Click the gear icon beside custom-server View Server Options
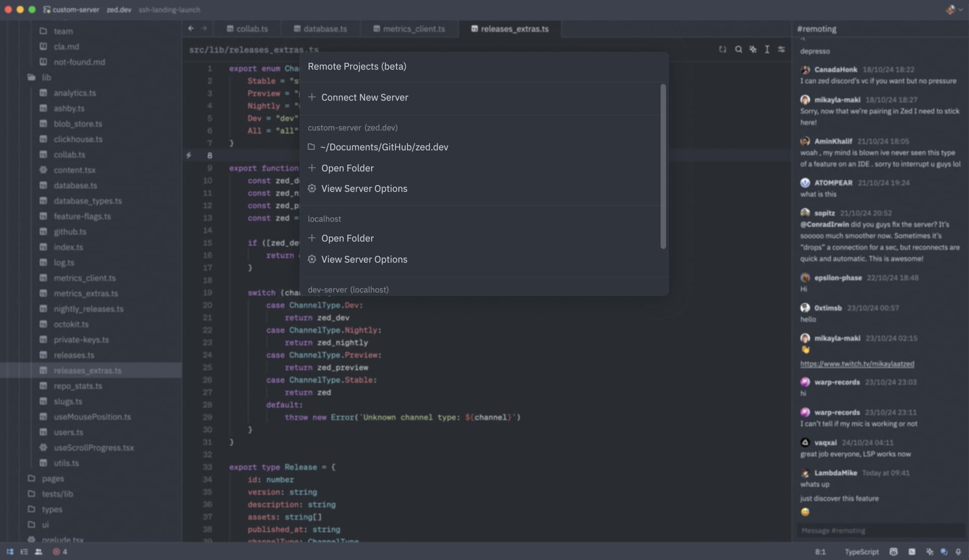 (312, 189)
